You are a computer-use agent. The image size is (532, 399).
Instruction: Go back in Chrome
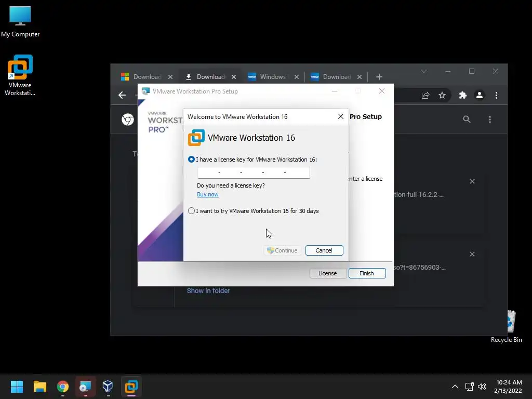tap(122, 96)
